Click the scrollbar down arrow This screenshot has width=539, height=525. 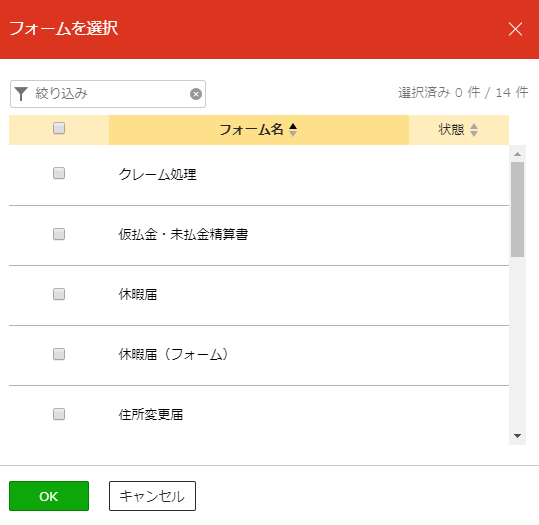[x=517, y=436]
